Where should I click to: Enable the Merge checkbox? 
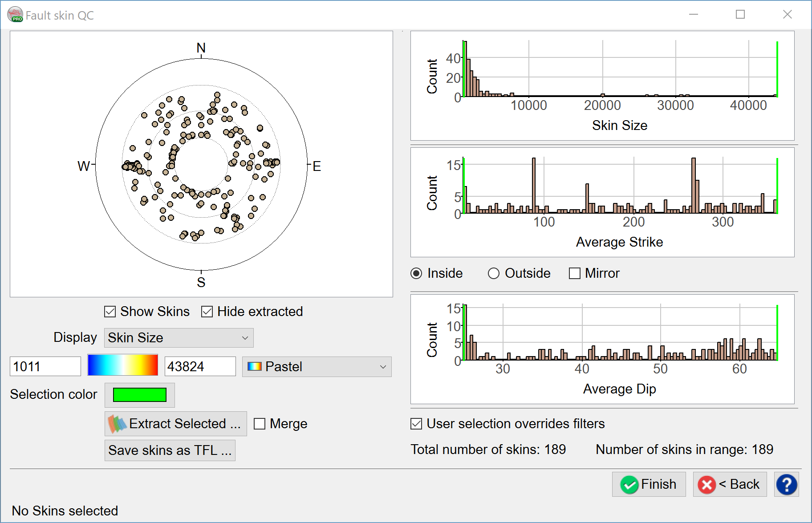pos(260,424)
